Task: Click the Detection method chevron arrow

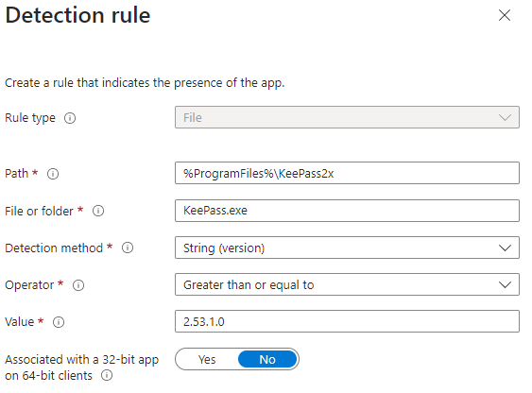Action: (x=505, y=248)
